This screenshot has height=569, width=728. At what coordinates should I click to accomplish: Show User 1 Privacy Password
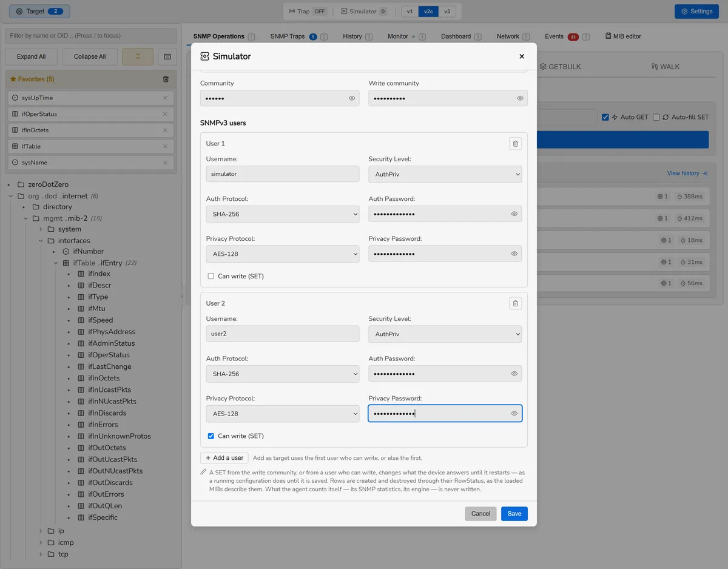514,254
